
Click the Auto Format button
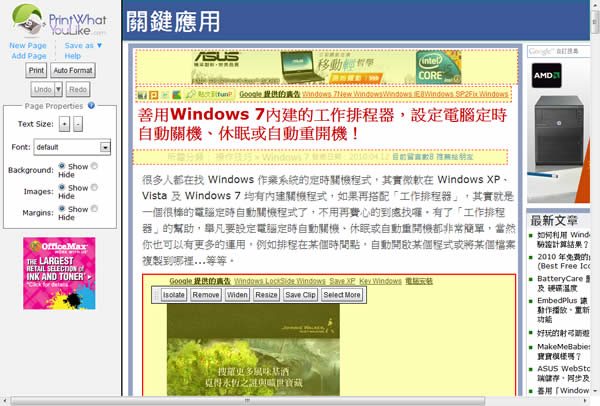point(73,71)
